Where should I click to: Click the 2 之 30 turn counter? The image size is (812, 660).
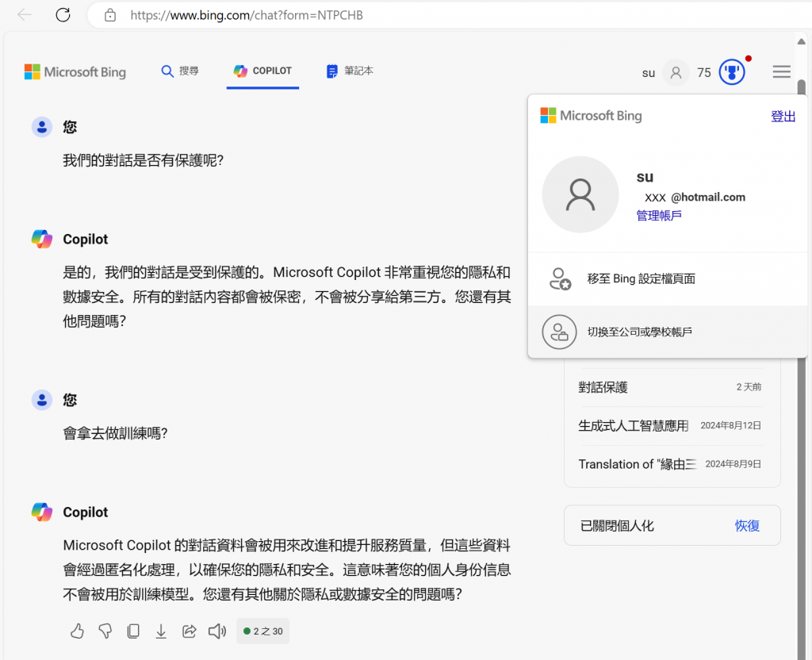point(263,631)
